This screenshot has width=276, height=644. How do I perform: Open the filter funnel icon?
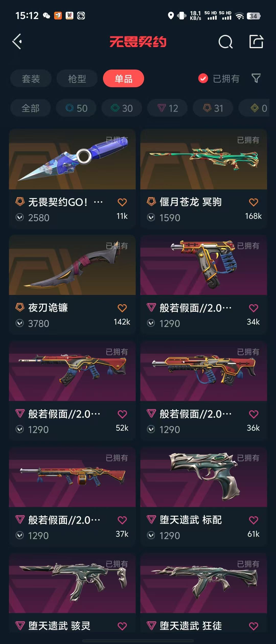256,78
